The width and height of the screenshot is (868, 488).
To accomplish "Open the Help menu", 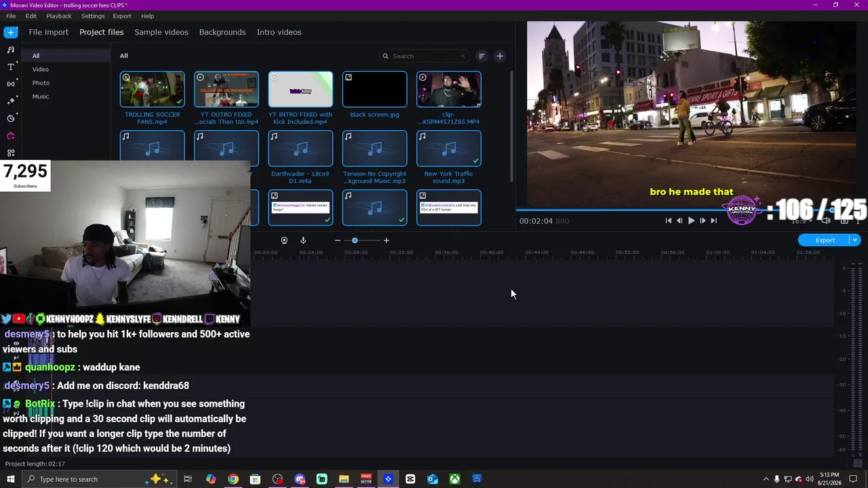I will 148,16.
